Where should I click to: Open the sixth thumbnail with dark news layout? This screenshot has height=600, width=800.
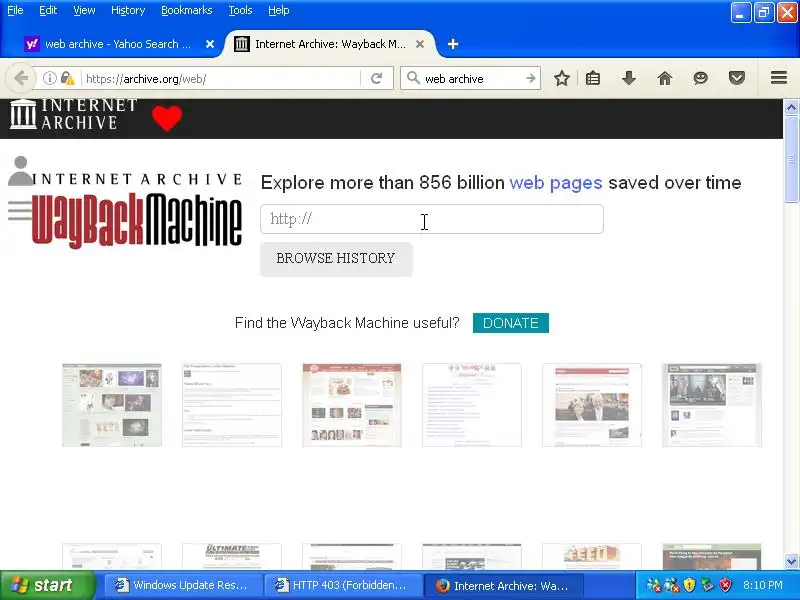(712, 405)
